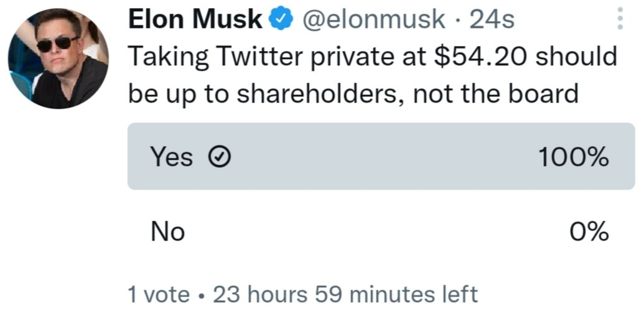The image size is (644, 314).
Task: Click the "Elon Musk" display name
Action: click(195, 20)
